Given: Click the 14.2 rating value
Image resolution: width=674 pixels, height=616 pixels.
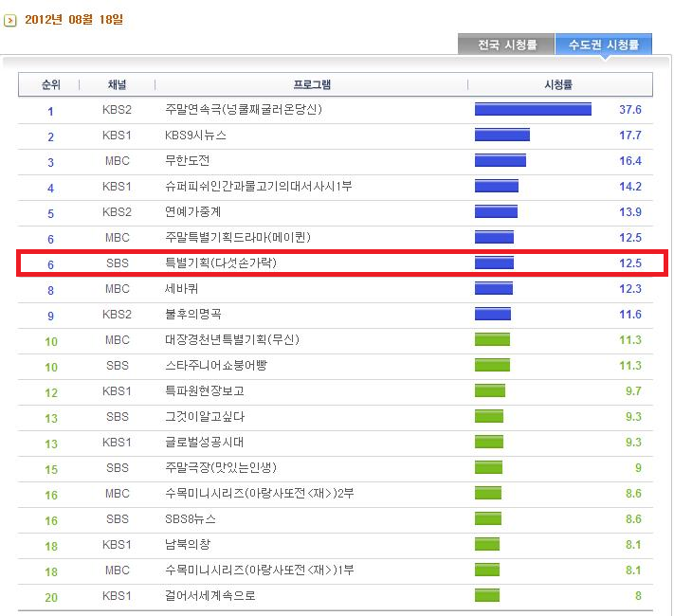Looking at the screenshot, I should [630, 187].
